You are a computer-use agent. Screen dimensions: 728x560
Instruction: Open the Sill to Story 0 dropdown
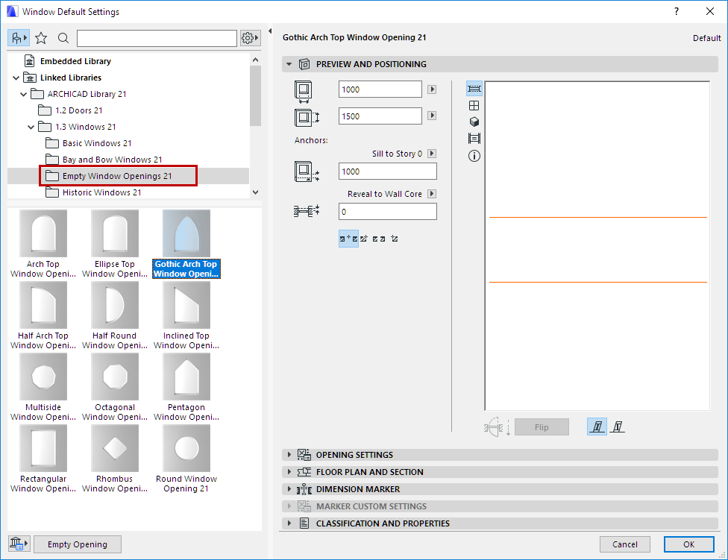(x=432, y=154)
